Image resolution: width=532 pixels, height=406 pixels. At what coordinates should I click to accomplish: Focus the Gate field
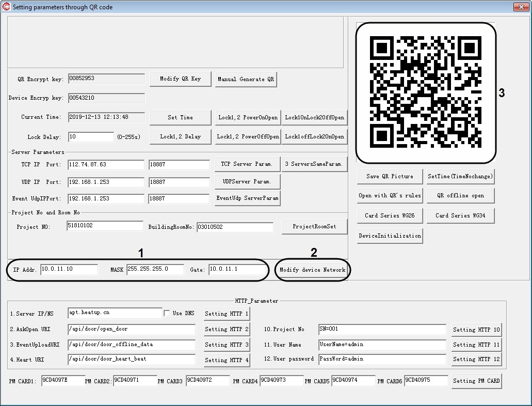[x=237, y=270]
